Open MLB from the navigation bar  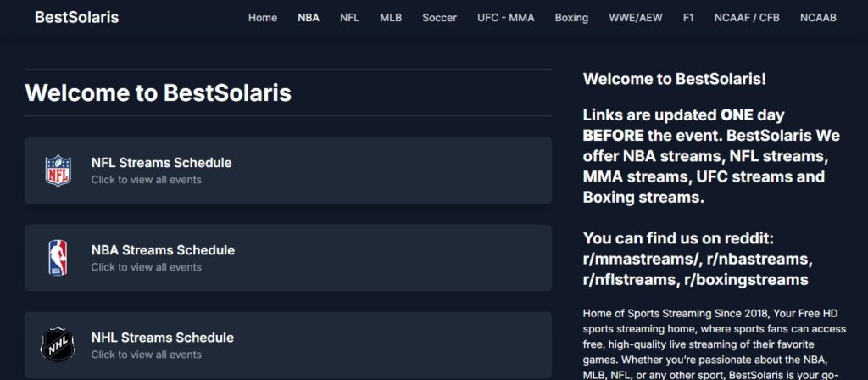point(391,18)
